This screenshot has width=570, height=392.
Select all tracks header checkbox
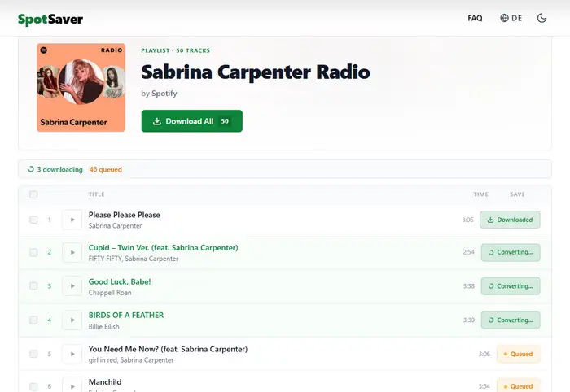tap(33, 194)
